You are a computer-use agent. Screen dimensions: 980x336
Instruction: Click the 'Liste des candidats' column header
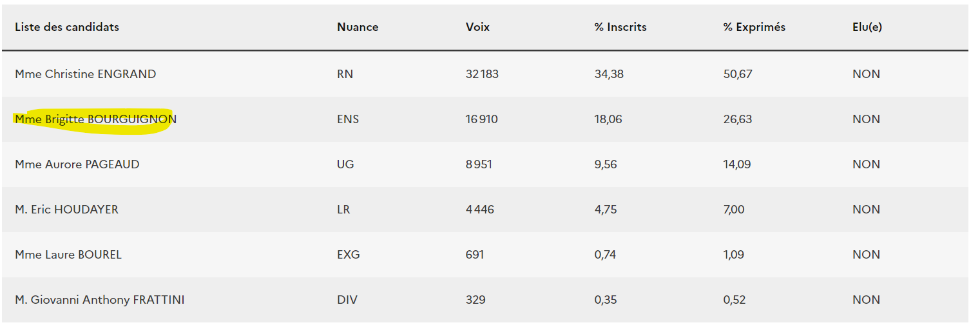tap(67, 27)
